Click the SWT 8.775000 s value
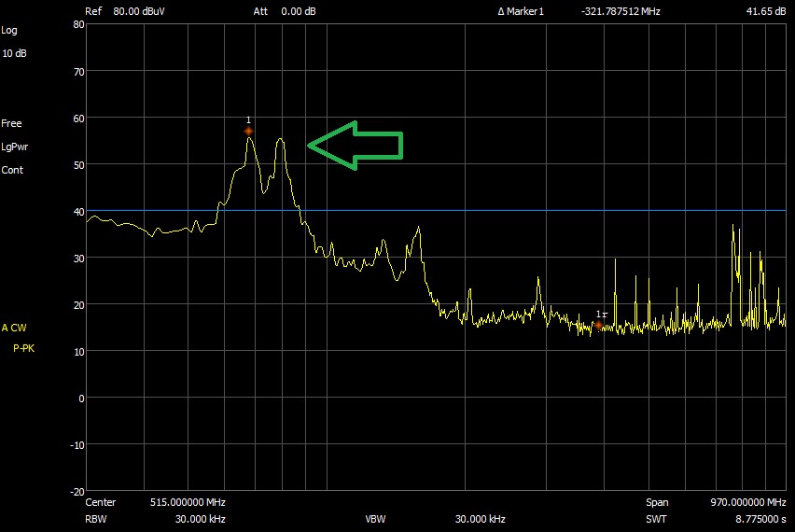Screen dimensions: 795x532 pos(760,519)
